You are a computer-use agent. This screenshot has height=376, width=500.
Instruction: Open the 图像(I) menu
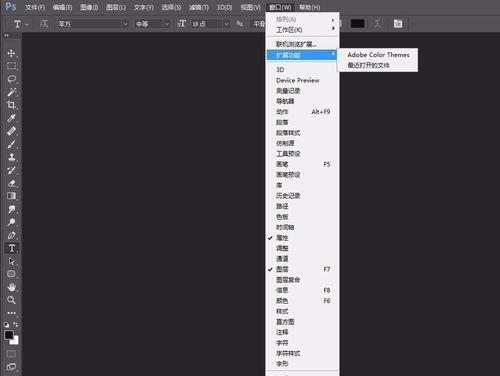pyautogui.click(x=89, y=7)
